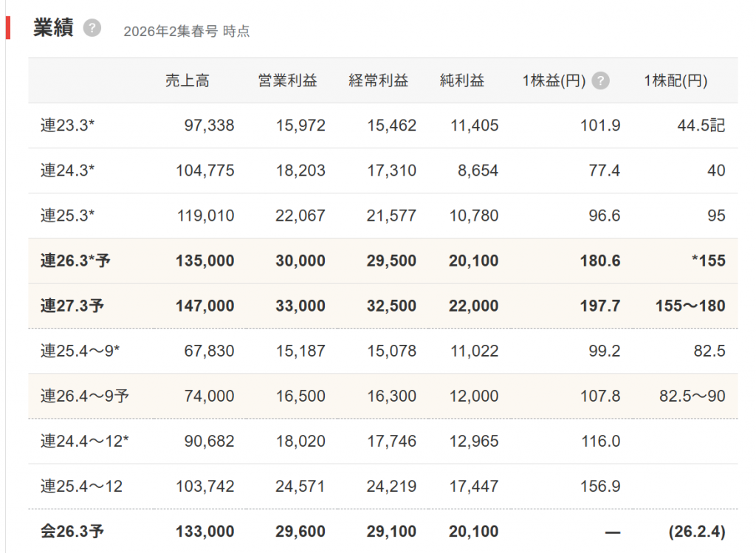The height and width of the screenshot is (553, 756).
Task: Click the help icon beside 業績 heading
Action: pos(92,28)
